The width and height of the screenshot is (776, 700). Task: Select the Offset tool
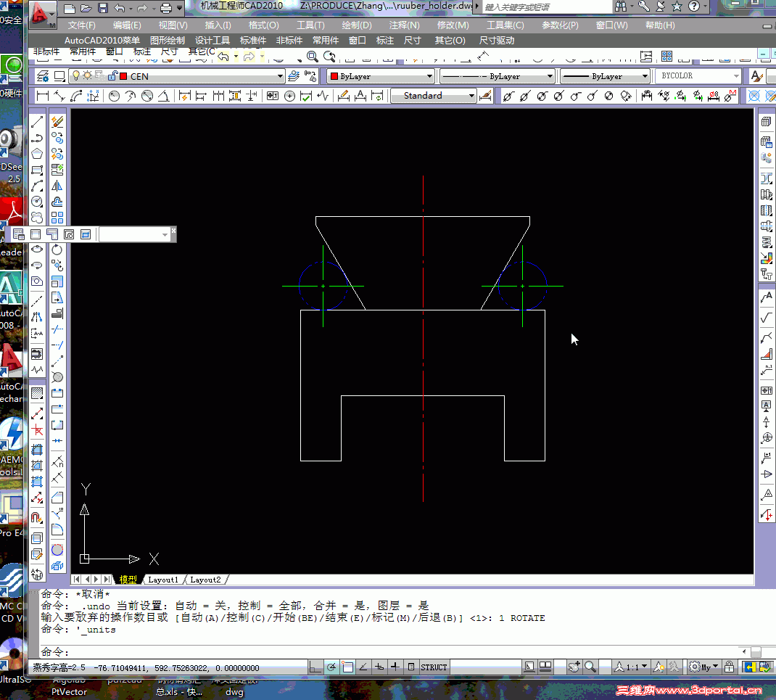coord(57,202)
